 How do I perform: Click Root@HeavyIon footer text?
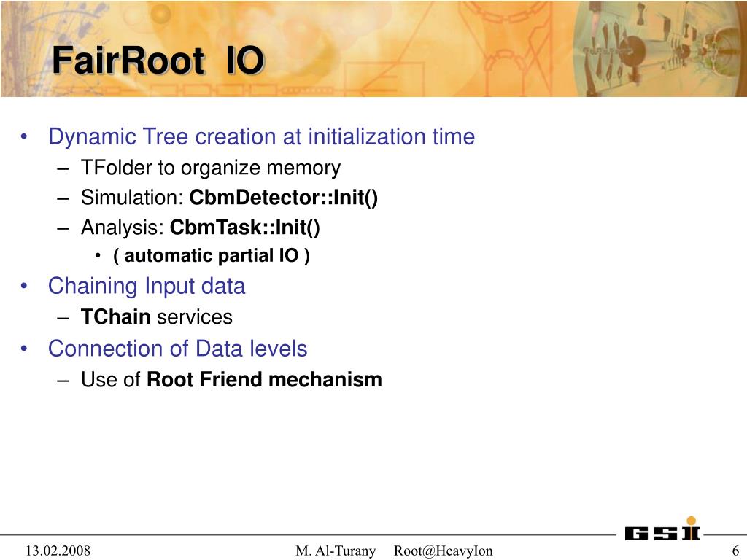click(443, 551)
